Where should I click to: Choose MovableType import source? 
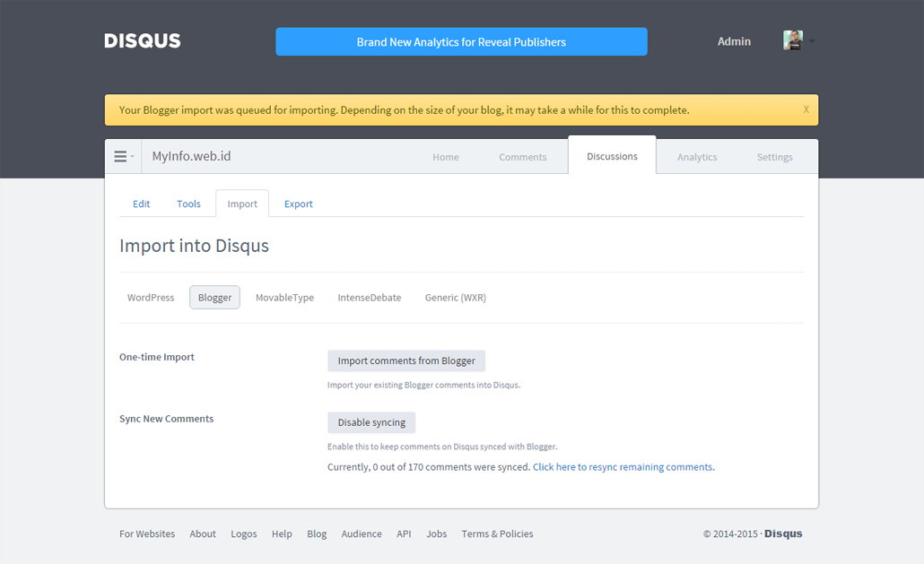(284, 298)
